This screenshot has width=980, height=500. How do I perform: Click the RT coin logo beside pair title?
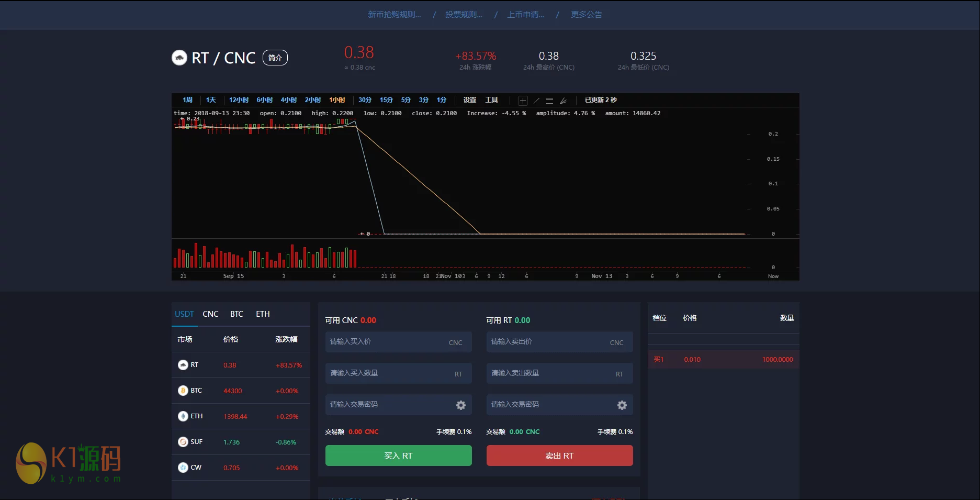179,58
